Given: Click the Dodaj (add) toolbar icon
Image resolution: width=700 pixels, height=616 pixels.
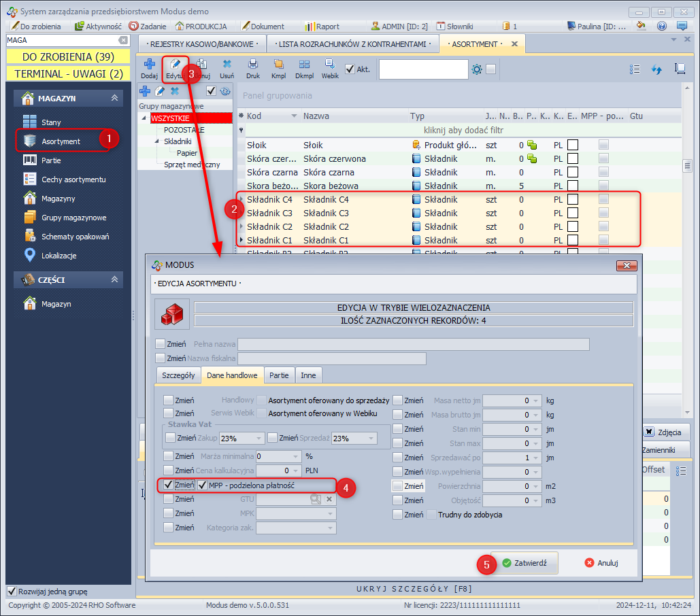Looking at the screenshot, I should pyautogui.click(x=149, y=68).
